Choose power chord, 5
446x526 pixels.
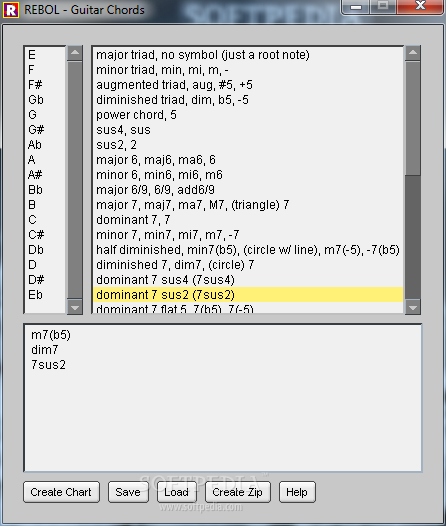click(248, 115)
